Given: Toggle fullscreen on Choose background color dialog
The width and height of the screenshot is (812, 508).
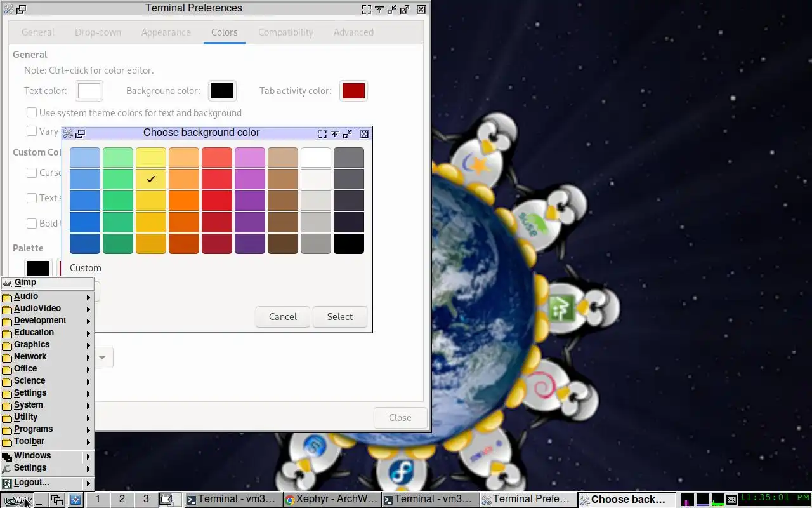Looking at the screenshot, I should point(322,133).
